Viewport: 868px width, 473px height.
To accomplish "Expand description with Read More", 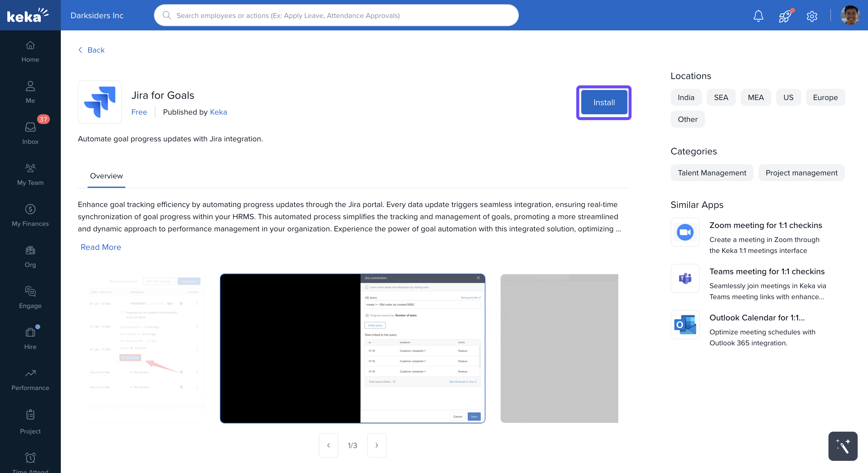I will click(101, 247).
